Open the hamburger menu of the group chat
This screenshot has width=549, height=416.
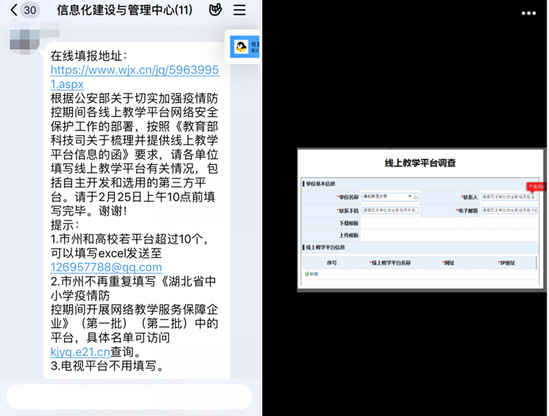tap(239, 9)
